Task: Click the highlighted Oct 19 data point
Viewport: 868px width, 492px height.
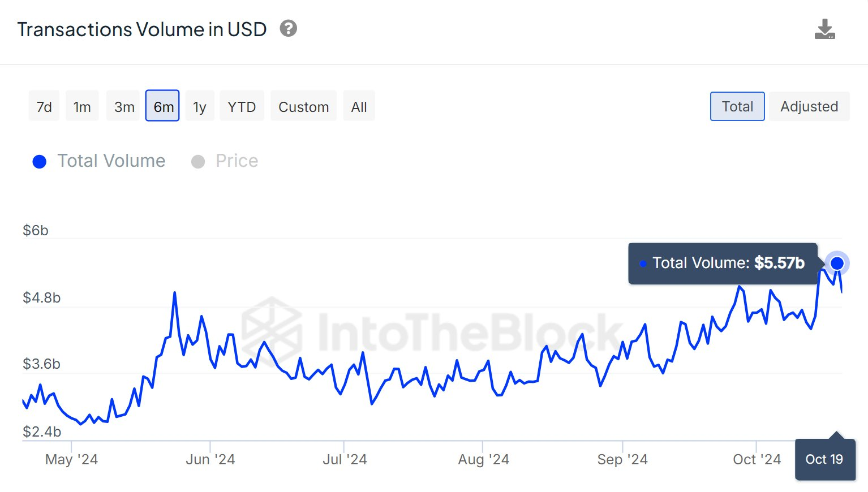Action: (x=837, y=263)
